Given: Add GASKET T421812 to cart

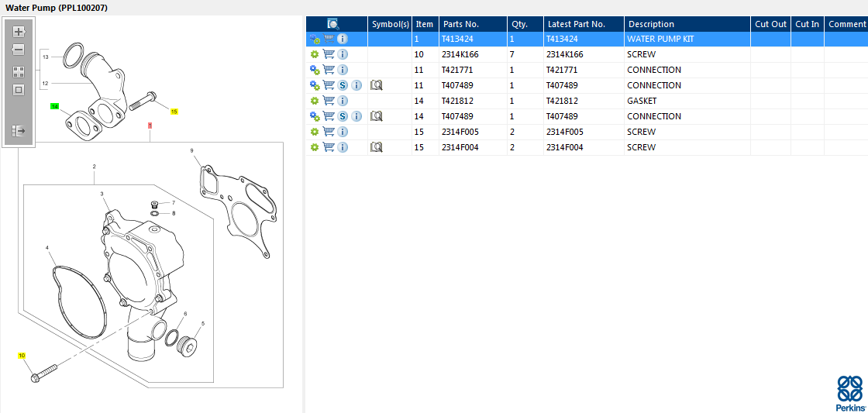Looking at the screenshot, I should [x=329, y=101].
